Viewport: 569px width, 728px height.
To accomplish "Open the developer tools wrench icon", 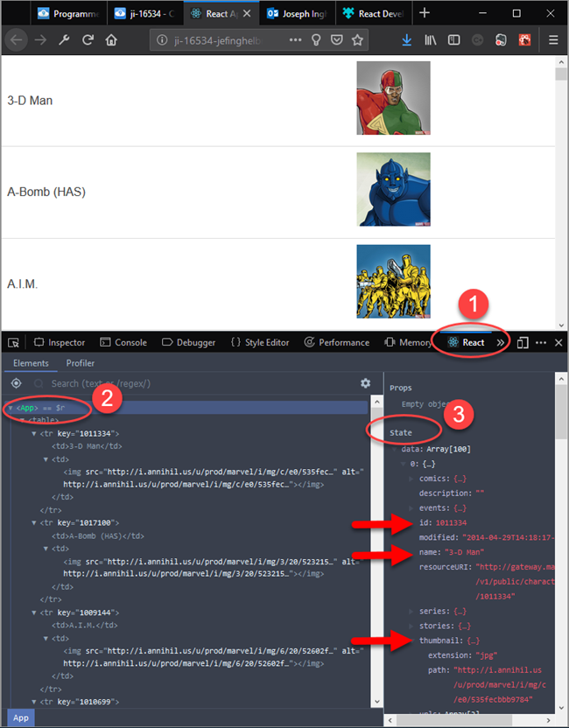I will pos(64,40).
